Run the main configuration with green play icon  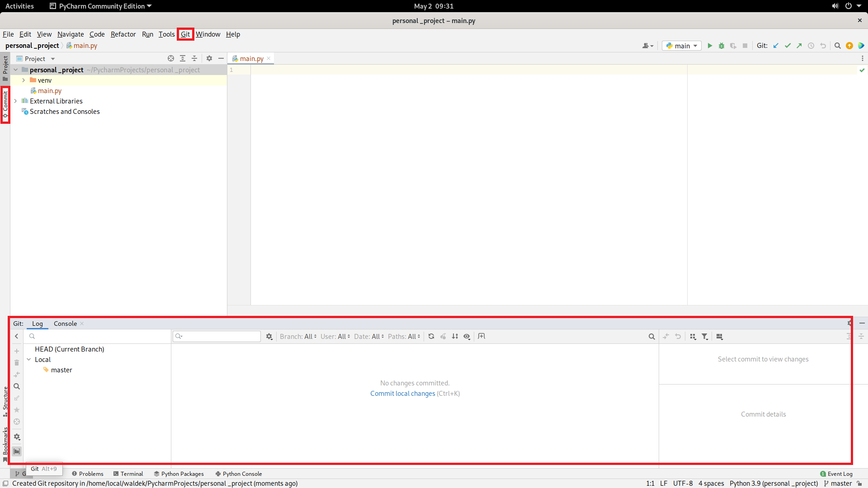[x=710, y=46]
